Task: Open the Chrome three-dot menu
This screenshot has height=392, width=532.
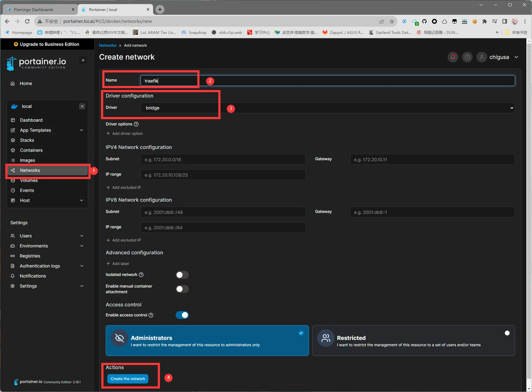Action: point(524,21)
